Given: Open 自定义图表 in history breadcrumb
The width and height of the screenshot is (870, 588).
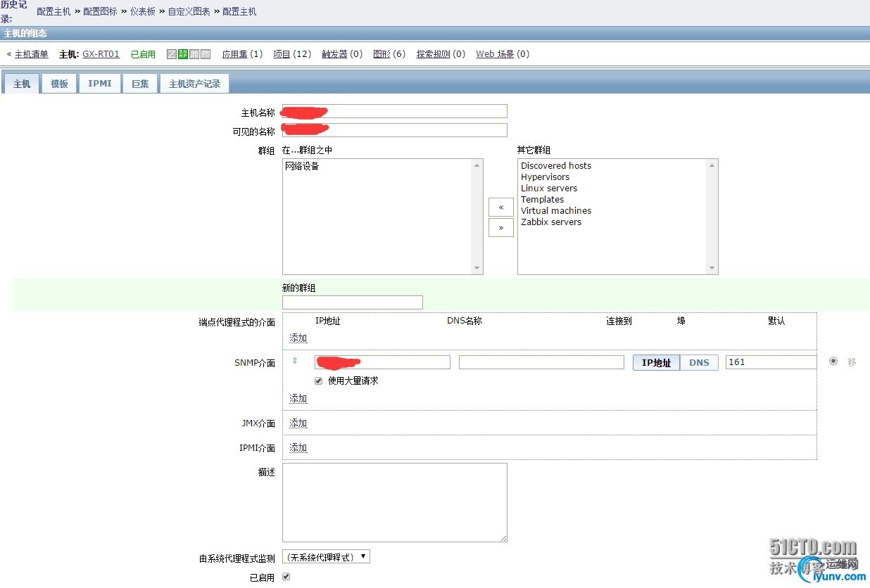Looking at the screenshot, I should click(189, 12).
